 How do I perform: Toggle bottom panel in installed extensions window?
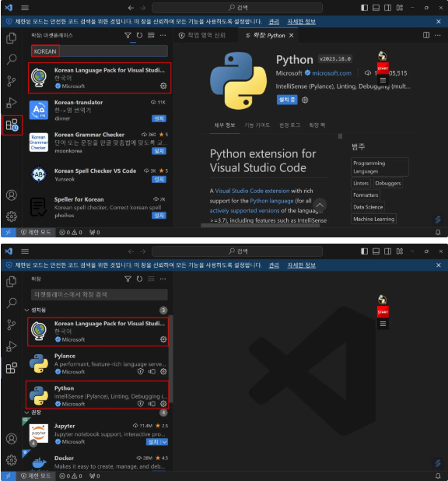click(x=376, y=251)
